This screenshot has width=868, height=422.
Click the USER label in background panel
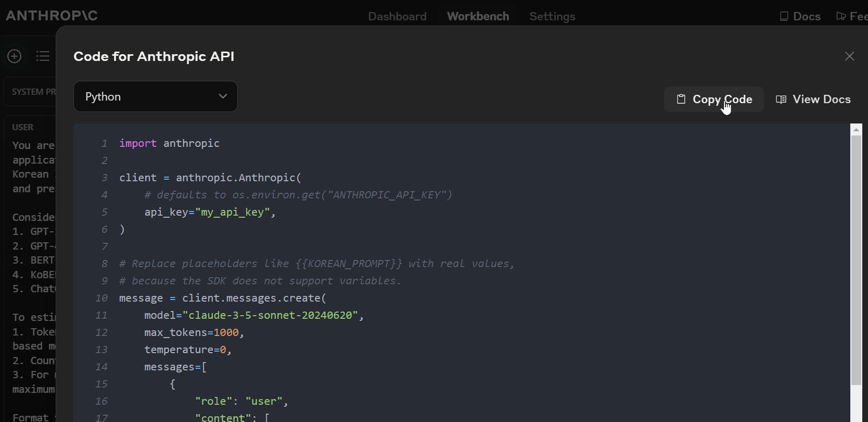[22, 127]
